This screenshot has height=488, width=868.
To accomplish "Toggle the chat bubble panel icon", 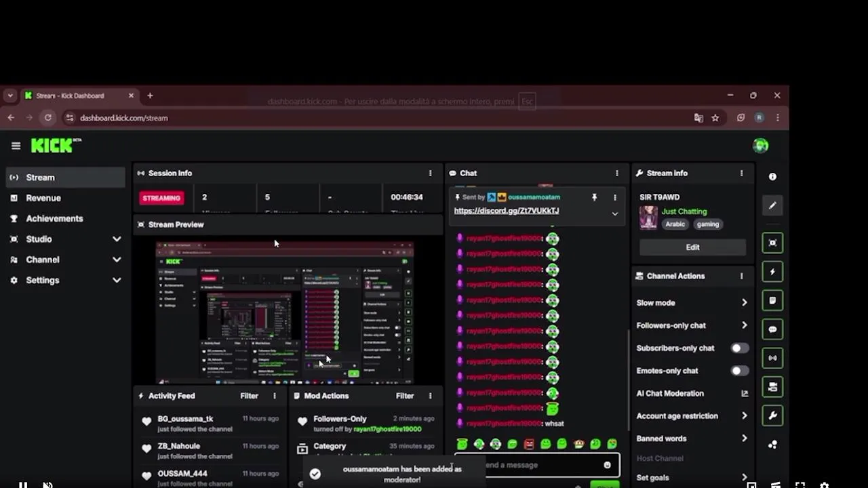I will 772,329.
